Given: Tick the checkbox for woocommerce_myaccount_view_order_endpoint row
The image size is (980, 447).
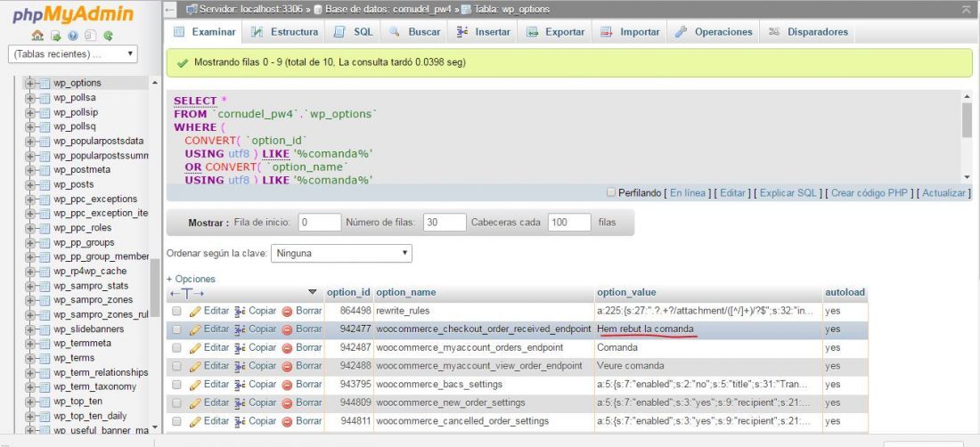Looking at the screenshot, I should (x=177, y=366).
